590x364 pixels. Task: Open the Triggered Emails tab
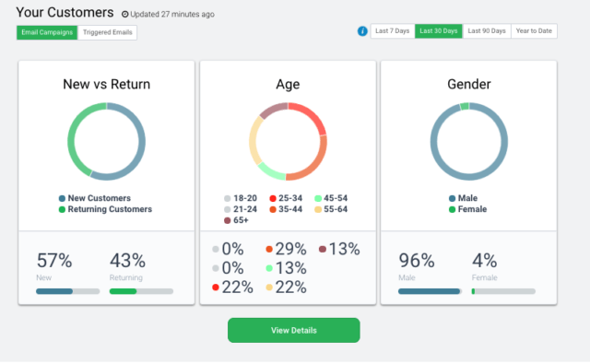click(x=107, y=33)
